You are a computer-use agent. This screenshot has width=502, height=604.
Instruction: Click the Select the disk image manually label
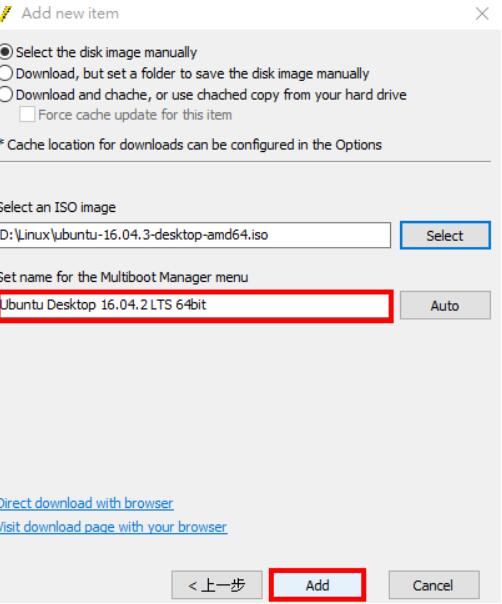(106, 52)
